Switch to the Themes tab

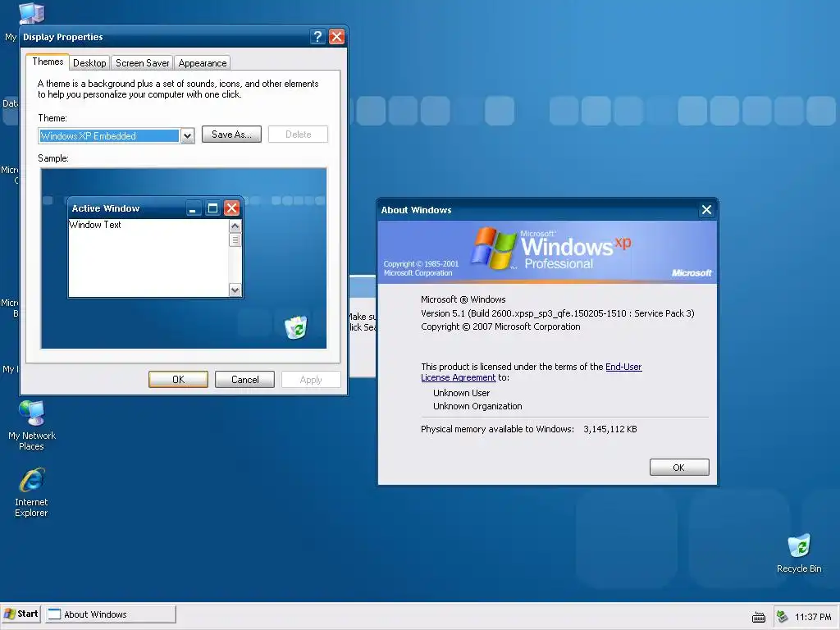[48, 62]
